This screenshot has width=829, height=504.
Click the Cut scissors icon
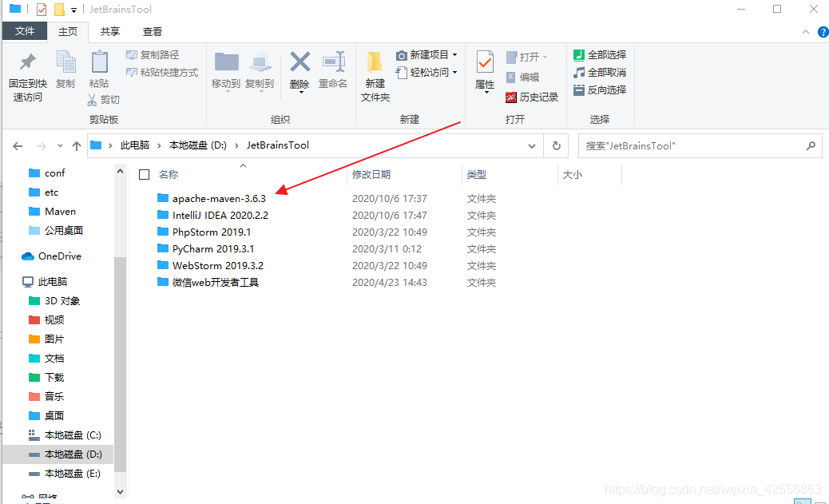[93, 99]
